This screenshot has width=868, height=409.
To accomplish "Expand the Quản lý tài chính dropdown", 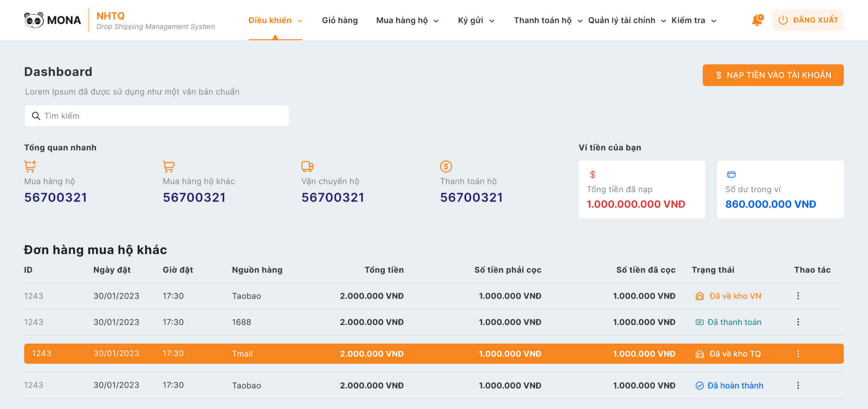I will pos(627,20).
